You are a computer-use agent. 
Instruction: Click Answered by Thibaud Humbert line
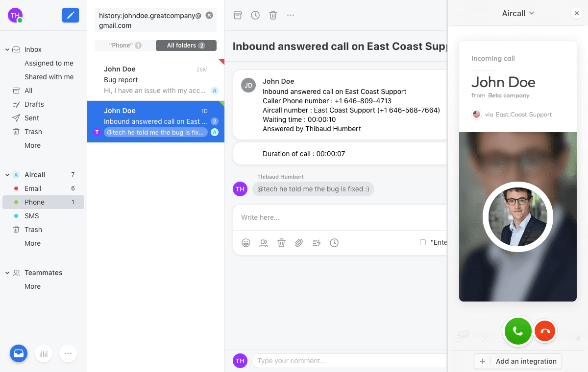tap(312, 129)
